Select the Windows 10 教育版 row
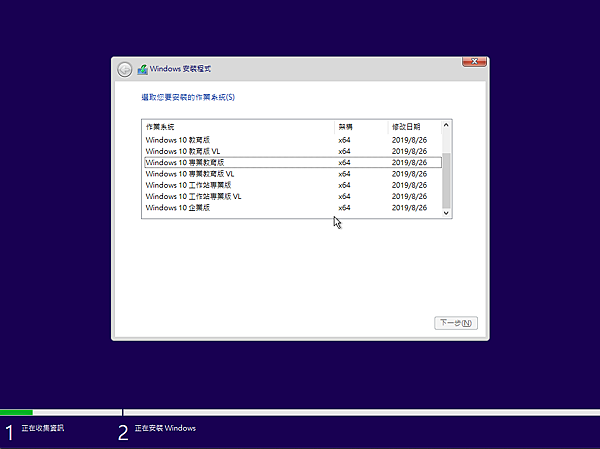Screen dimensions: 600x449 pyautogui.click(x=293, y=140)
